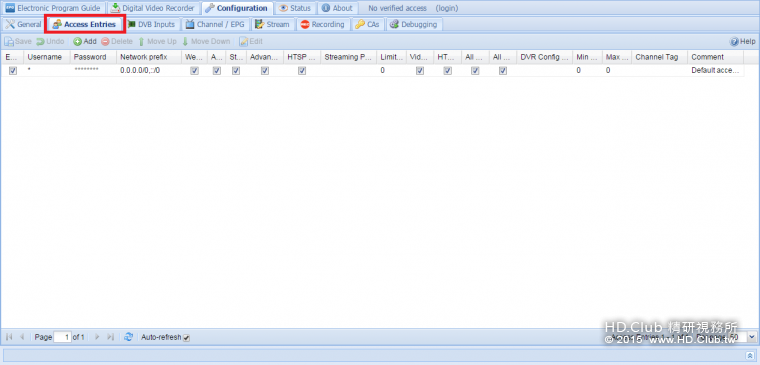The width and height of the screenshot is (760, 365).
Task: Sort by Comment column header
Action: point(715,57)
